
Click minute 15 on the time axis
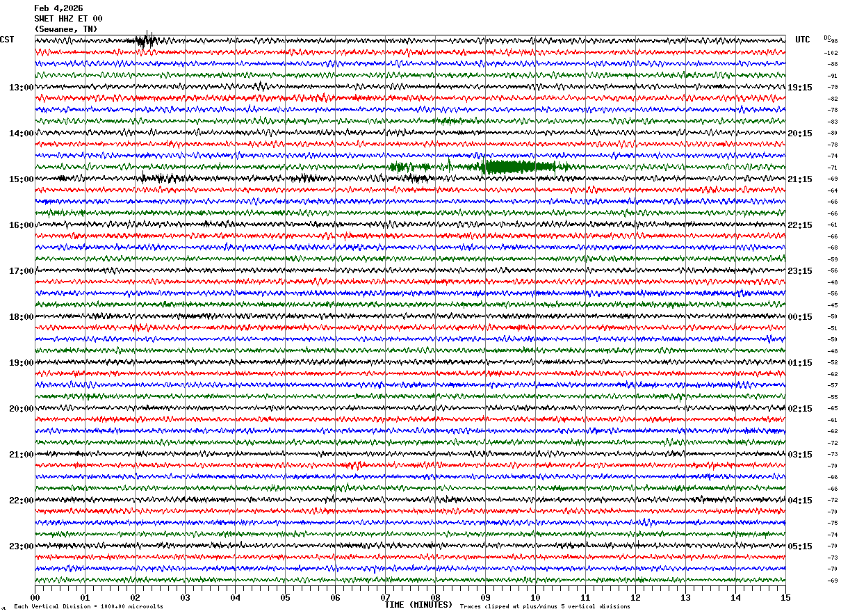[785, 597]
